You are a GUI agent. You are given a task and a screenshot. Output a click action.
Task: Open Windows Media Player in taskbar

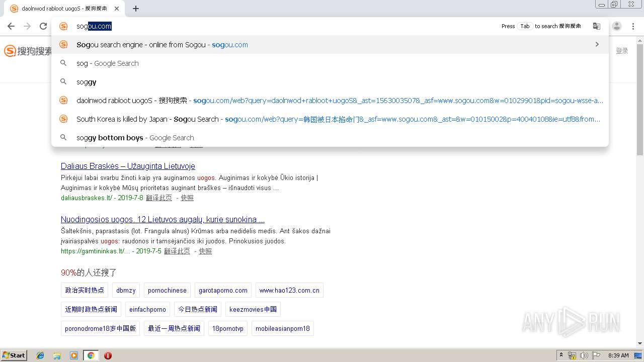click(74, 355)
